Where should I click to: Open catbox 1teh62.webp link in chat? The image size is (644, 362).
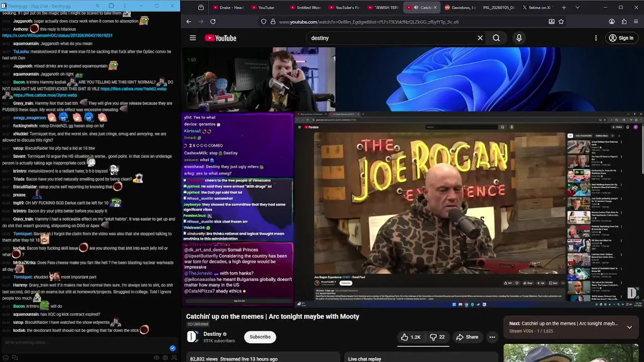tap(133, 89)
